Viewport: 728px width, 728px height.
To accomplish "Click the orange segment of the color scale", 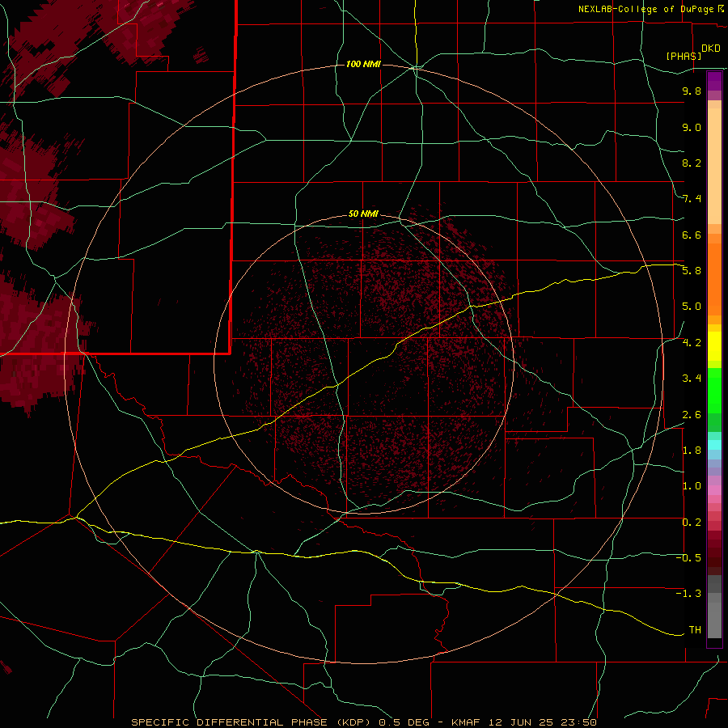I will [714, 279].
